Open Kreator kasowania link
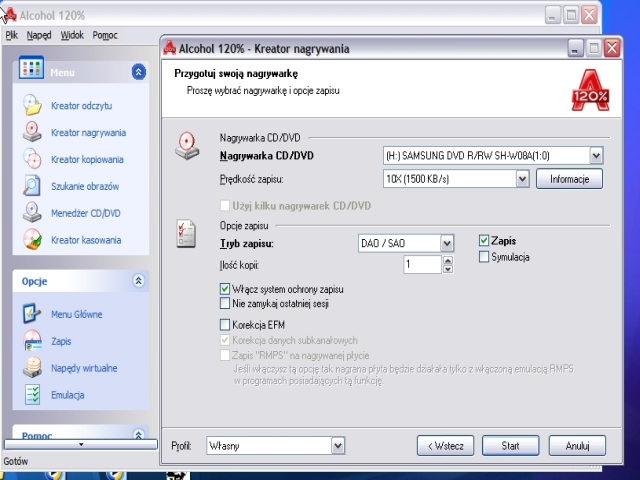 point(86,240)
